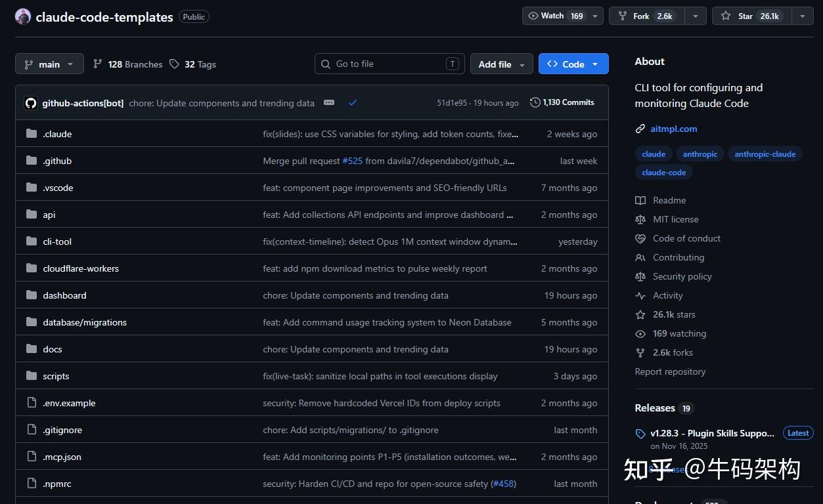
Task: Click the github-actions bot avatar
Action: coord(31,103)
